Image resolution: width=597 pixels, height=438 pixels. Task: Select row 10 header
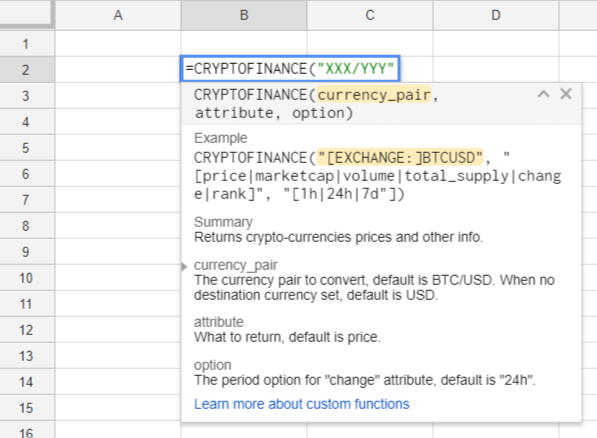pos(27,278)
